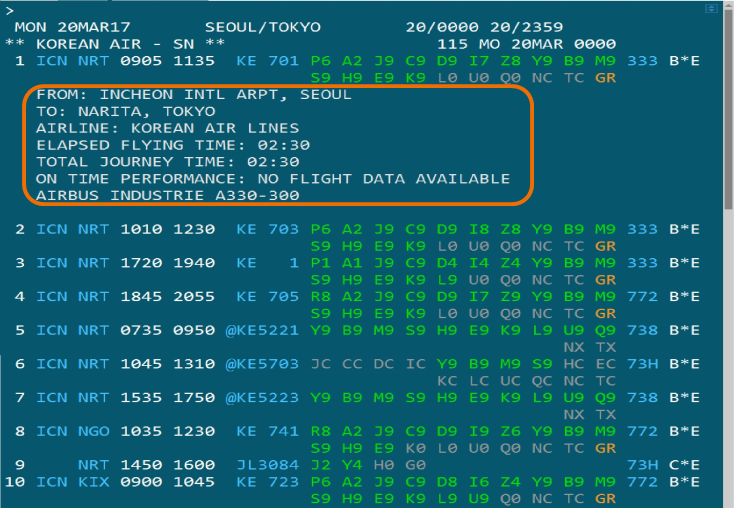The height and width of the screenshot is (508, 734).
Task: Click the small window icon at top-right corner
Action: 711,8
